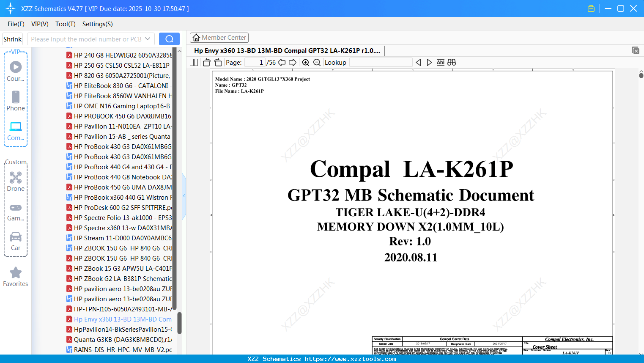The image size is (644, 363).
Task: Open HP EliteBook 830 G6 CATALONI file
Action: [119, 85]
